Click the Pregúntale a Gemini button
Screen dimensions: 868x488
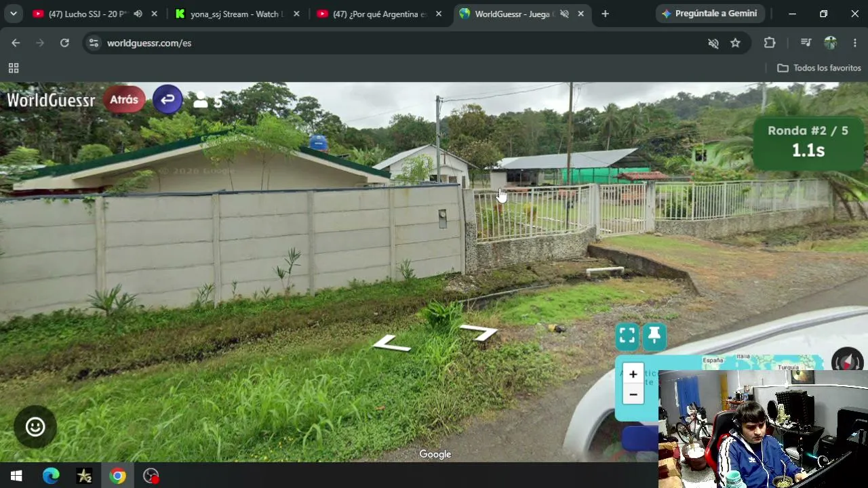(x=710, y=14)
